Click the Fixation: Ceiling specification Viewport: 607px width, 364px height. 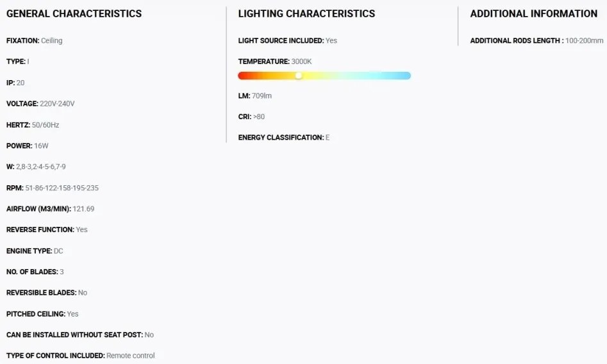(35, 40)
